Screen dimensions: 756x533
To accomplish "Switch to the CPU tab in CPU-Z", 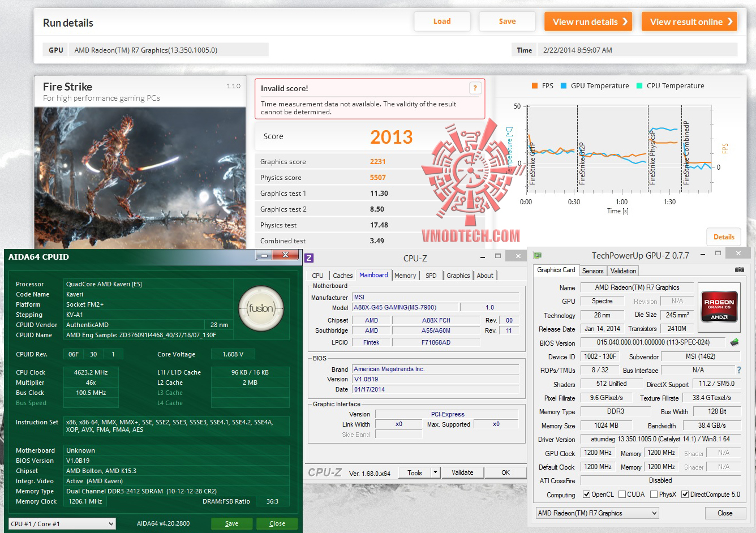I will pyautogui.click(x=318, y=276).
